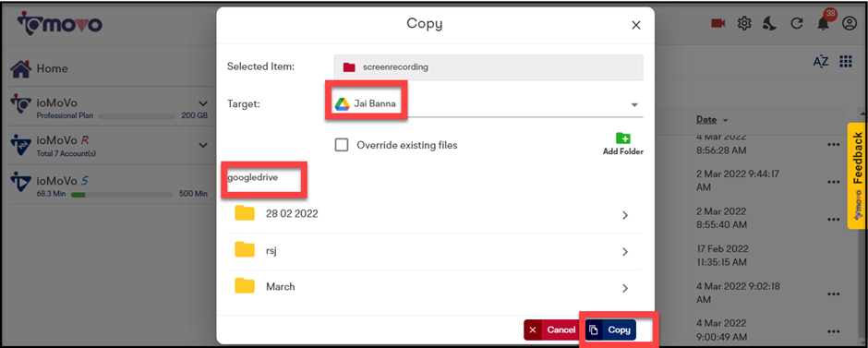This screenshot has height=348, width=868.
Task: Open the Feedback side tab
Action: (x=857, y=176)
